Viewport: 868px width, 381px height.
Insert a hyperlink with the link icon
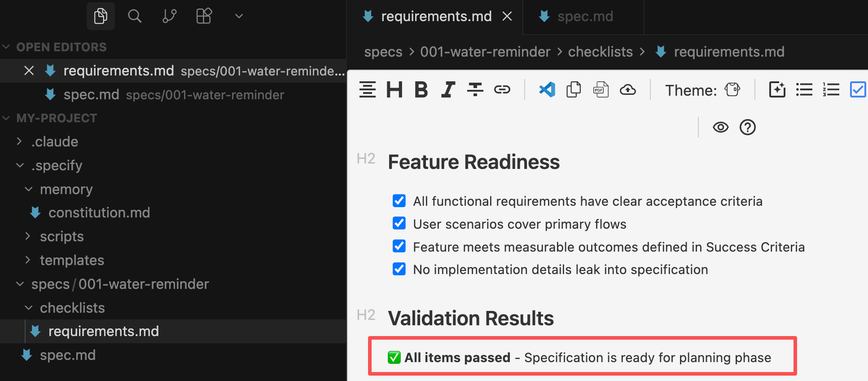502,90
